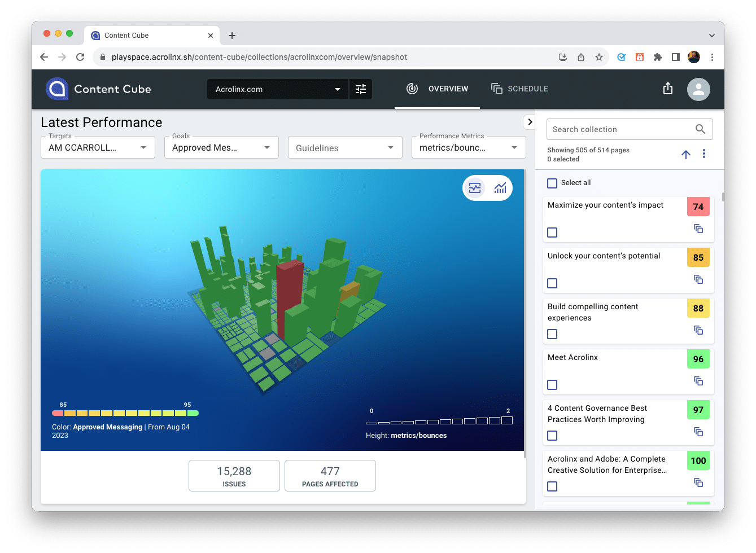
Task: Open the Goals Approved Messaging dropdown
Action: 221,147
